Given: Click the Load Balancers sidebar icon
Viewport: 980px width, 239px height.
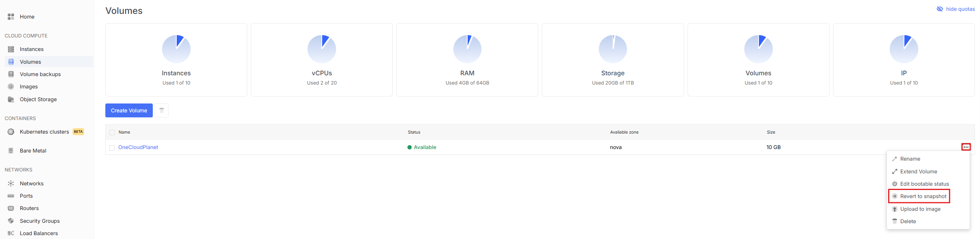Looking at the screenshot, I should click(x=11, y=233).
